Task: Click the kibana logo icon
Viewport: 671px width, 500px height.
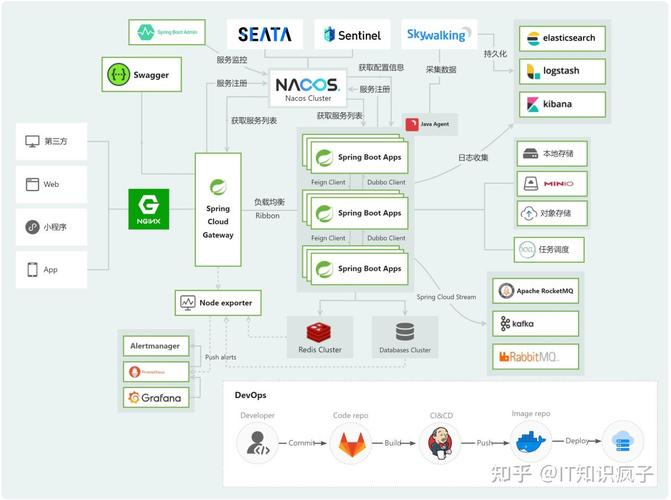Action: (x=533, y=104)
